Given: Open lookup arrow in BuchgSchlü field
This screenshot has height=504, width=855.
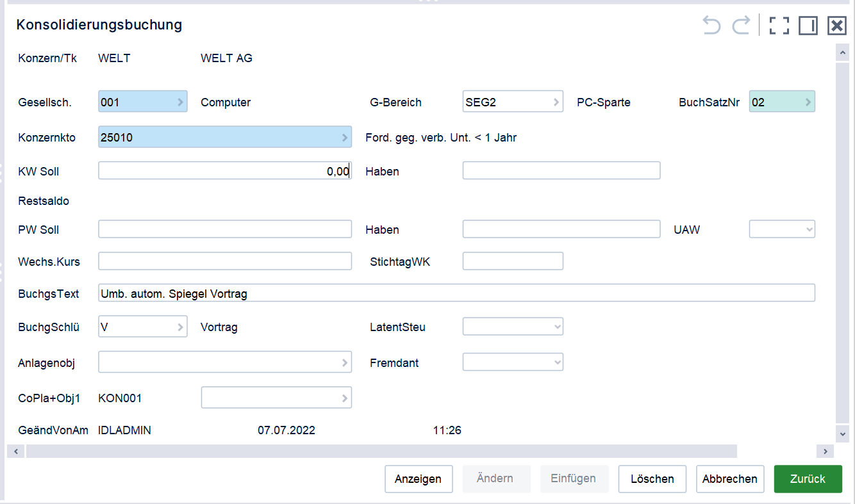Looking at the screenshot, I should pyautogui.click(x=180, y=327).
